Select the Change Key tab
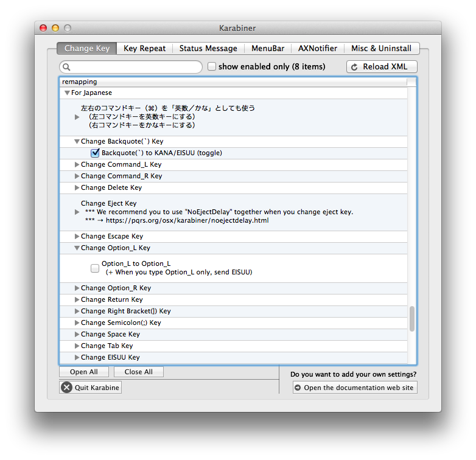476x460 pixels. pyautogui.click(x=87, y=49)
